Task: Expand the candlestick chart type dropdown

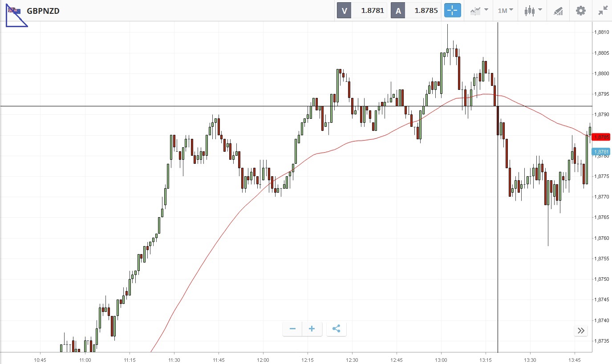Action: 533,11
